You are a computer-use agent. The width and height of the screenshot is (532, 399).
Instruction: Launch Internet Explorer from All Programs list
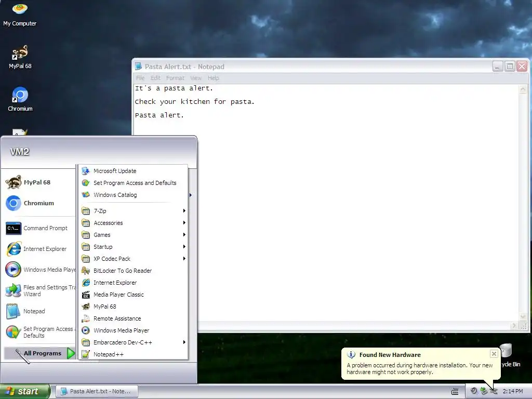click(x=133, y=283)
